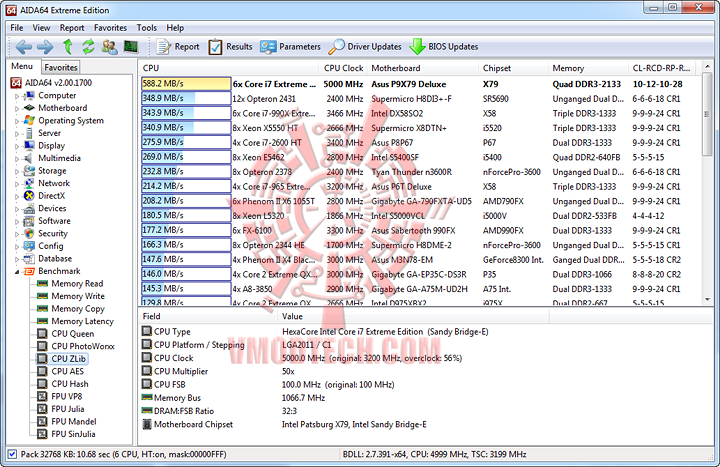Select the 348.9 MB/s result bar
The image size is (720, 467).
click(x=186, y=98)
